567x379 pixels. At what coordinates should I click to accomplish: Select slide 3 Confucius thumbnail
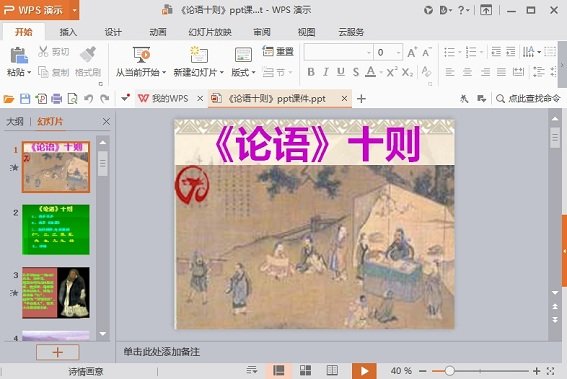(x=56, y=293)
